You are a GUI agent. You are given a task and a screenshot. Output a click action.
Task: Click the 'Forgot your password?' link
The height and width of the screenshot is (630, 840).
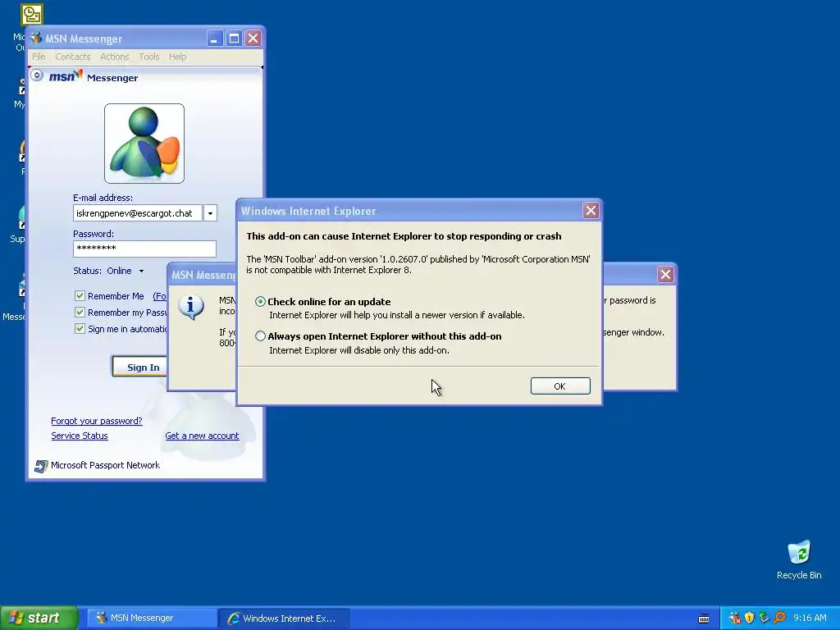(x=97, y=421)
